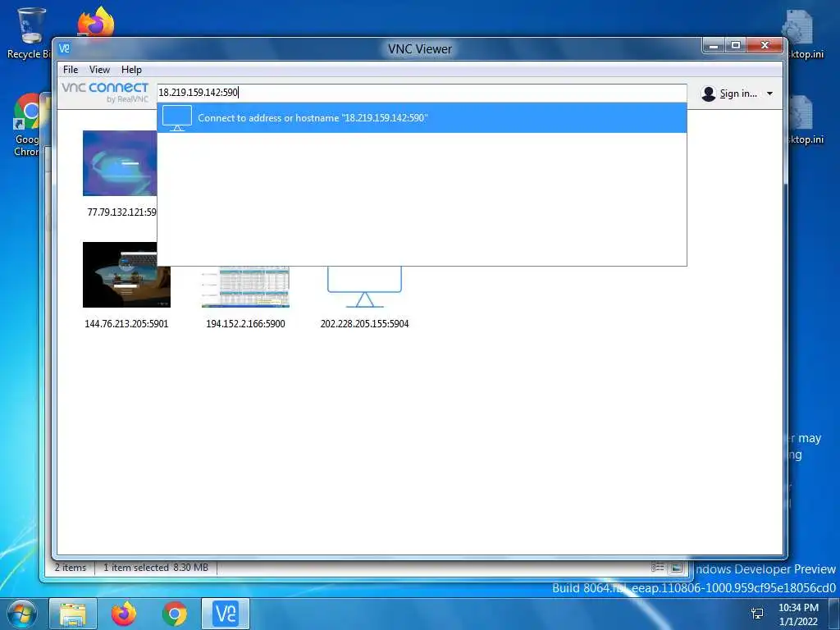The image size is (840, 630).
Task: Open File Explorer from the taskbar
Action: pyautogui.click(x=73, y=614)
